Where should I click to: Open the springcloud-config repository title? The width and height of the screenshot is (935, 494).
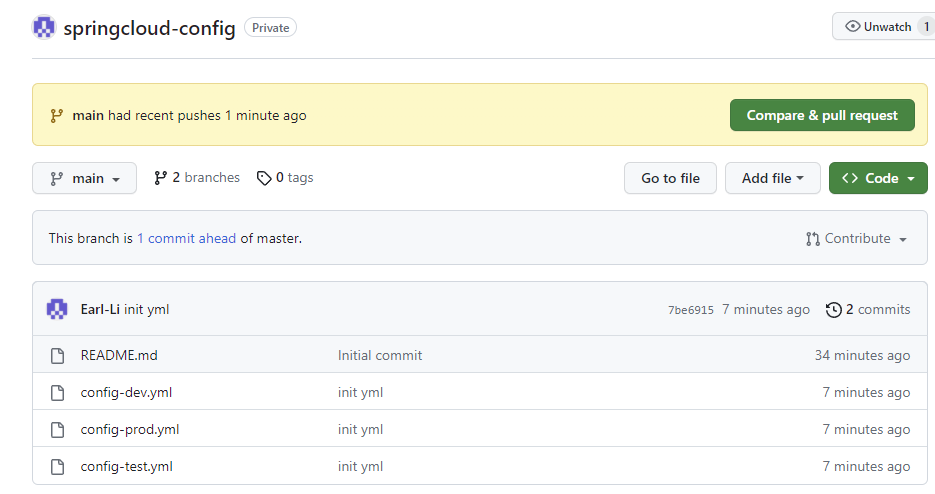(x=149, y=28)
